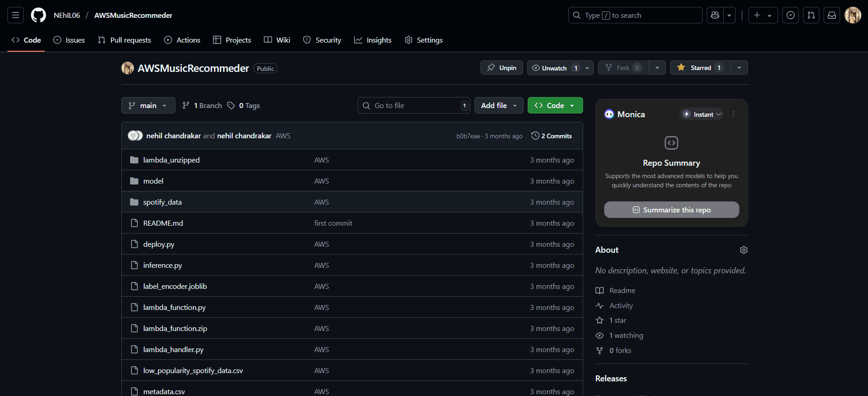The height and width of the screenshot is (396, 868).
Task: View the 0 Tags link
Action: tap(243, 105)
